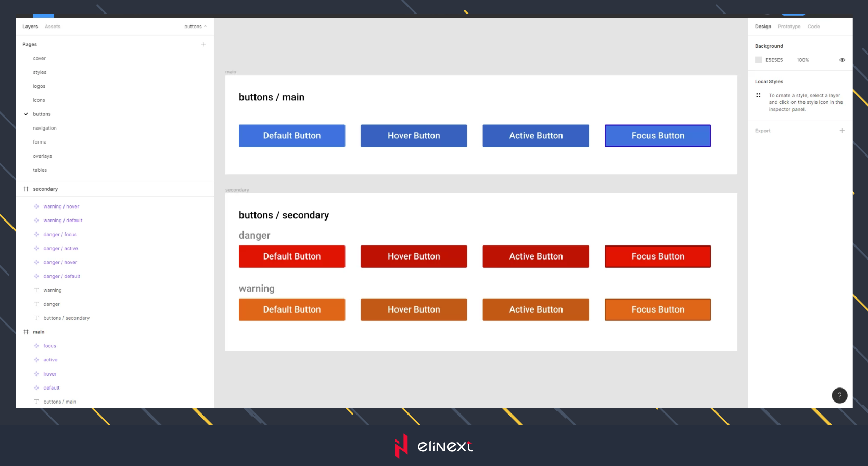Click the background color swatch E5E5E5
This screenshot has width=868, height=466.
(x=759, y=60)
